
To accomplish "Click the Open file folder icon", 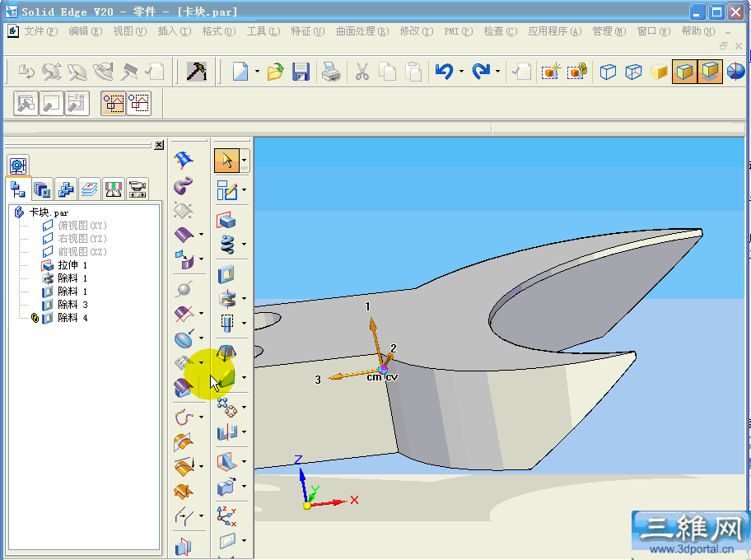I will [275, 72].
